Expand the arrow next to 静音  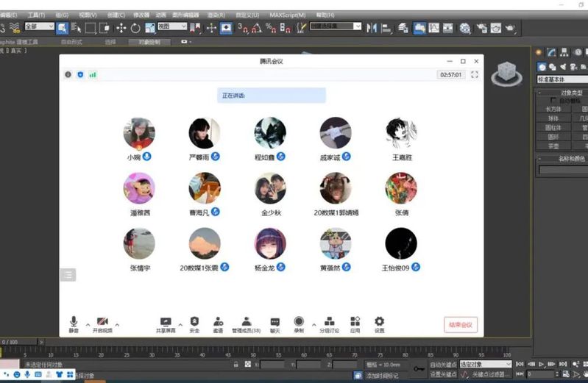click(88, 324)
